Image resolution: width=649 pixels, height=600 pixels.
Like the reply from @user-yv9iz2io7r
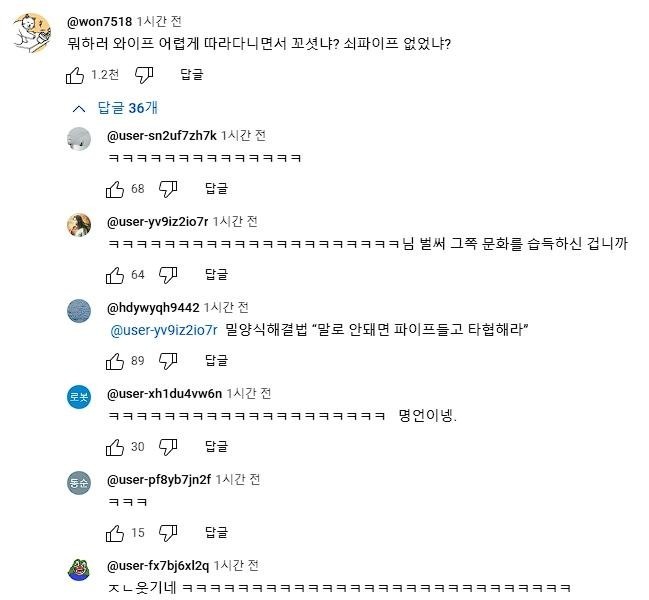click(115, 274)
